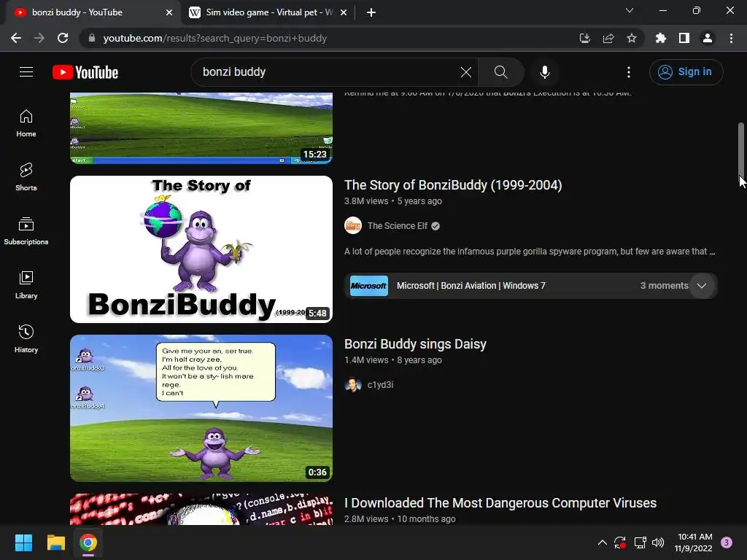Play the Story of BonziBuddy thumbnail
The height and width of the screenshot is (560, 747).
201,249
